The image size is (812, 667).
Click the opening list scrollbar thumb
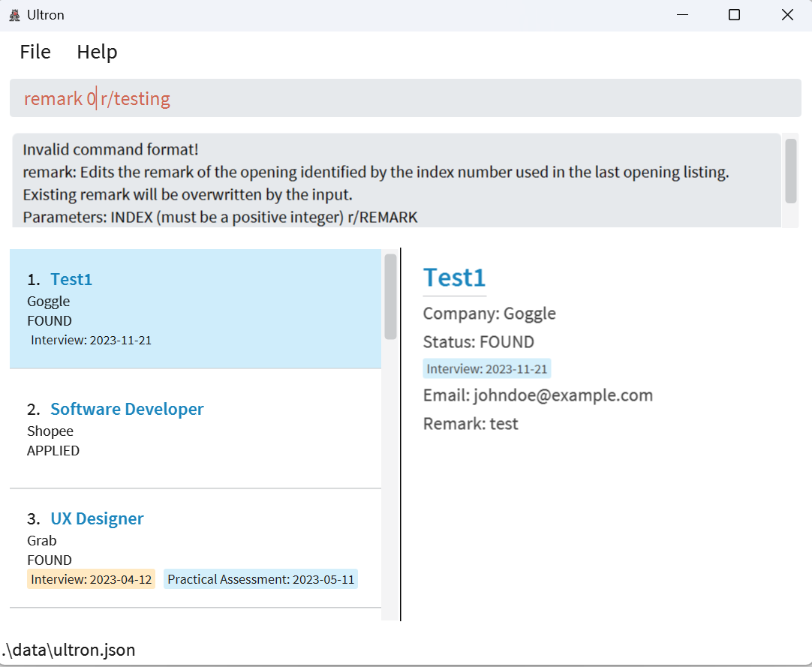point(390,296)
